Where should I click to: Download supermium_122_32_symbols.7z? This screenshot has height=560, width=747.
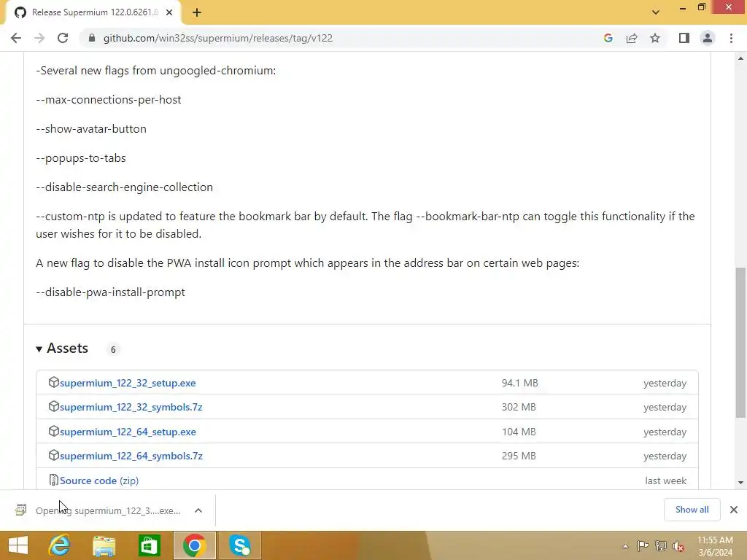131,407
